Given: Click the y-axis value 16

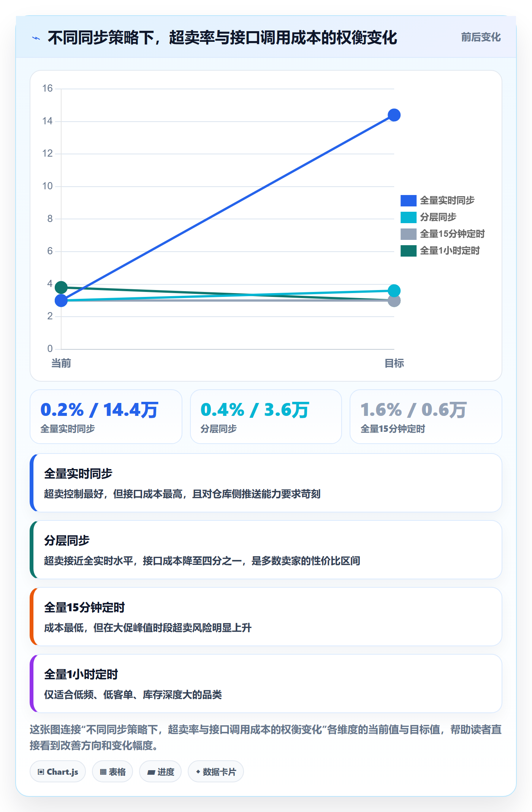Looking at the screenshot, I should [47, 89].
